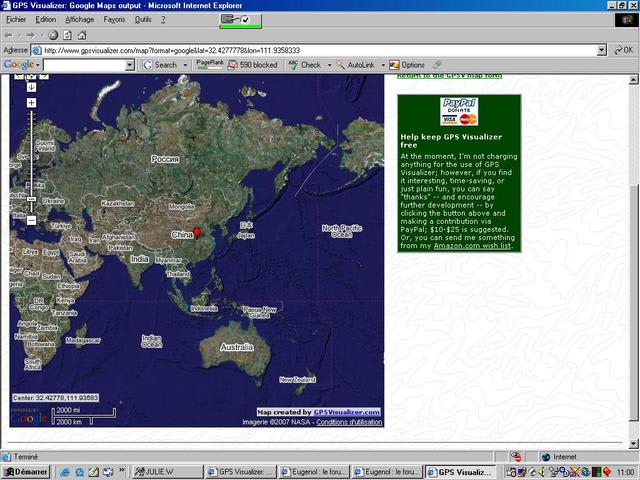640x480 pixels.
Task: Click the Démarrer start button
Action: pyautogui.click(x=27, y=471)
